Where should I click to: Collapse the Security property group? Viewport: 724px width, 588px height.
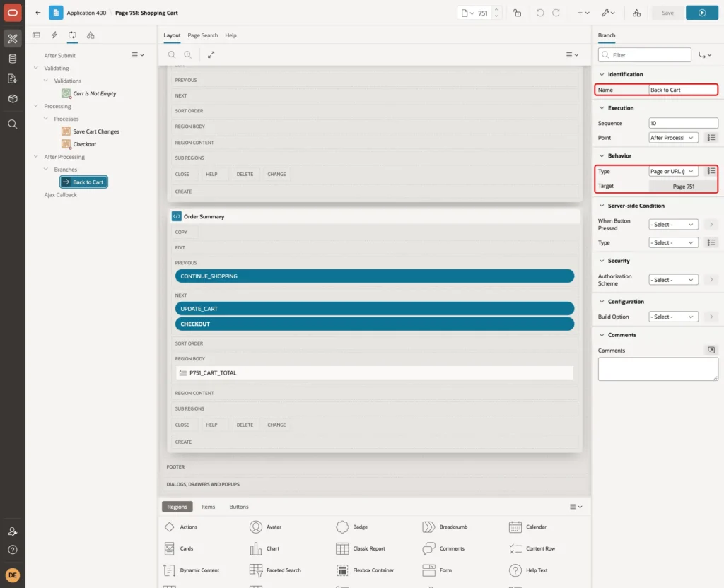tap(602, 261)
